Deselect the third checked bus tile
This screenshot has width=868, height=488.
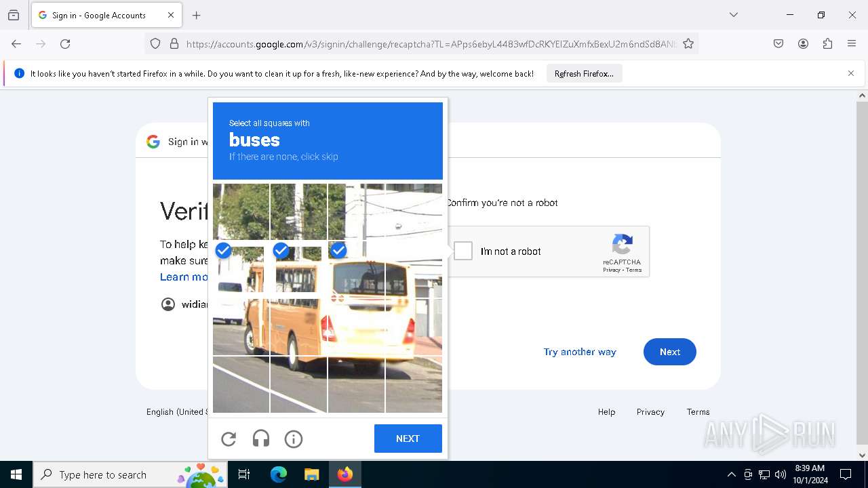tap(356, 270)
